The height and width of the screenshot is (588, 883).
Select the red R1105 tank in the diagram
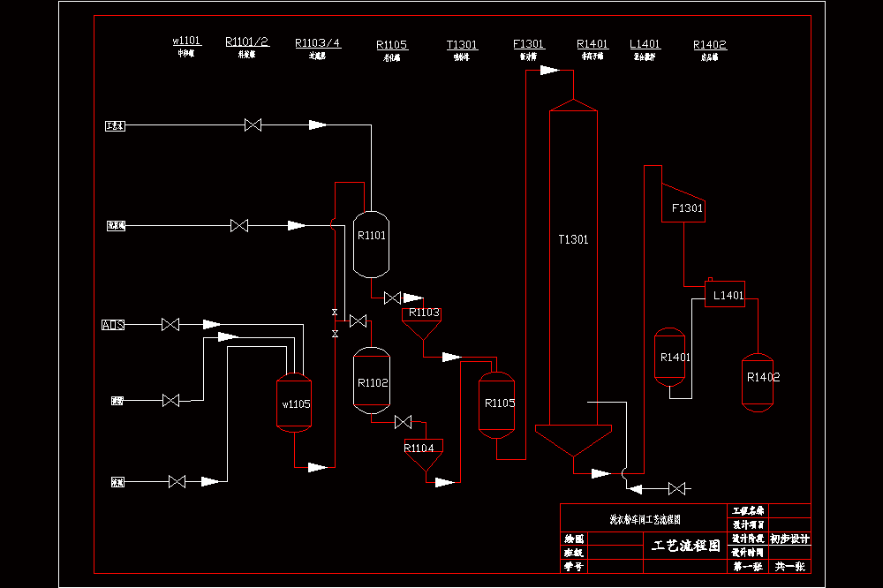tap(496, 405)
